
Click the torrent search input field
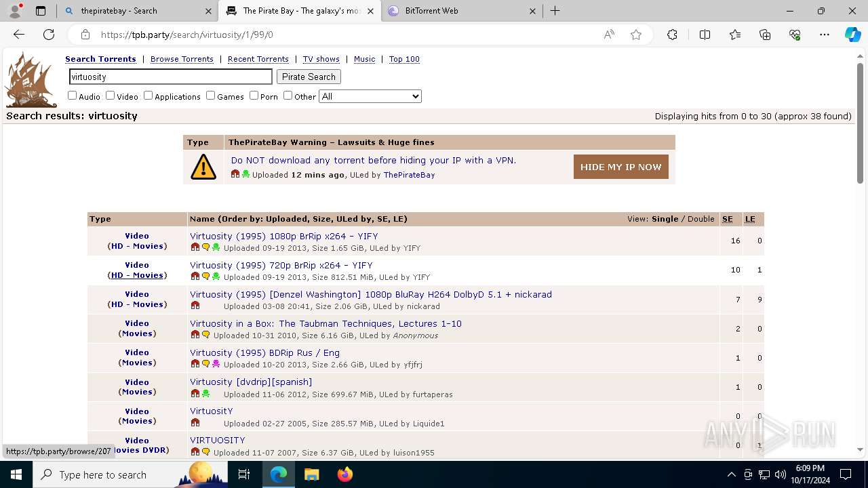[170, 77]
